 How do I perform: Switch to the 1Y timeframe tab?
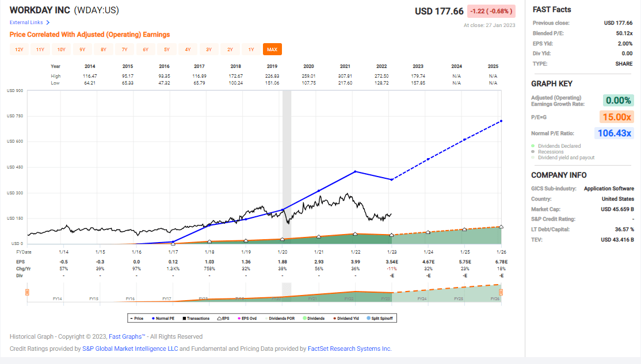click(251, 49)
